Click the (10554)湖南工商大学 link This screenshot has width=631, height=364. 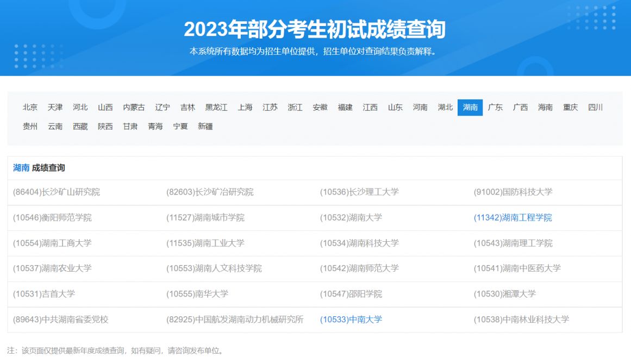tap(52, 243)
